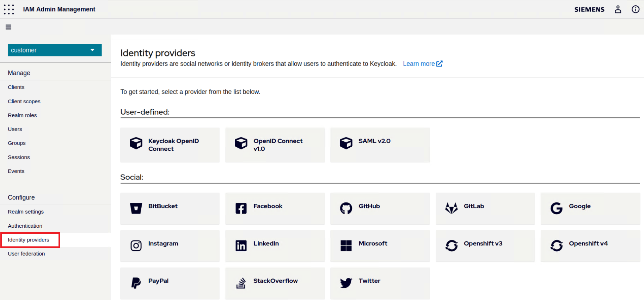
Task: Click the realm dropdown caret arrow
Action: click(x=92, y=50)
